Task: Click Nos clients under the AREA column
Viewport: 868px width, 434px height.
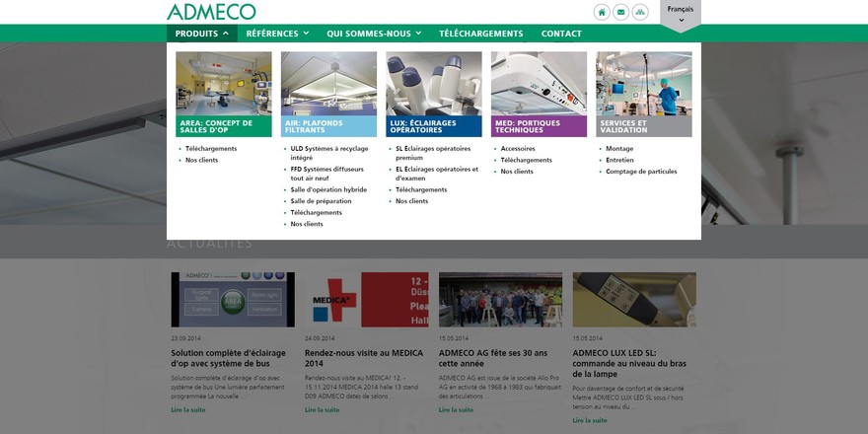Action: [201, 160]
